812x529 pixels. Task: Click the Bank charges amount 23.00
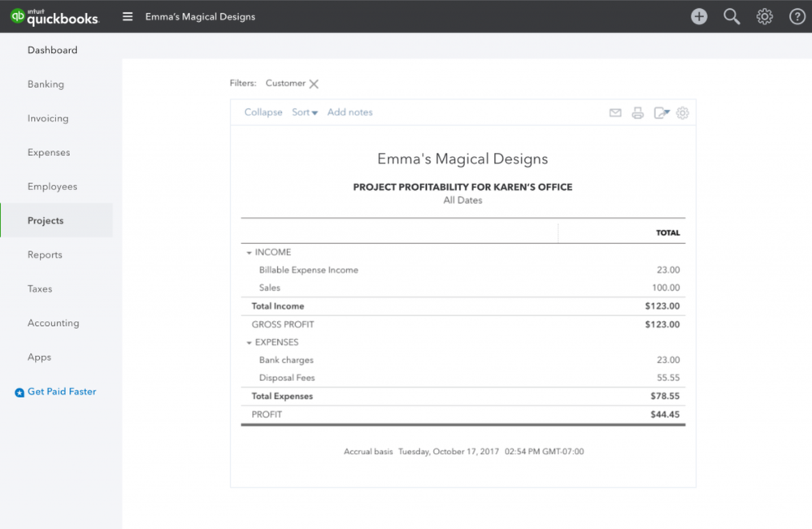click(x=668, y=360)
